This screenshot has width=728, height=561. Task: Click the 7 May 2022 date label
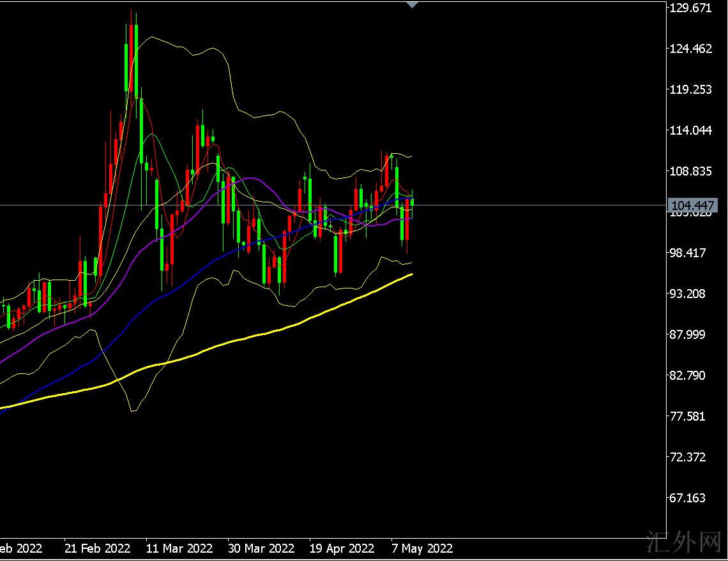click(x=422, y=548)
